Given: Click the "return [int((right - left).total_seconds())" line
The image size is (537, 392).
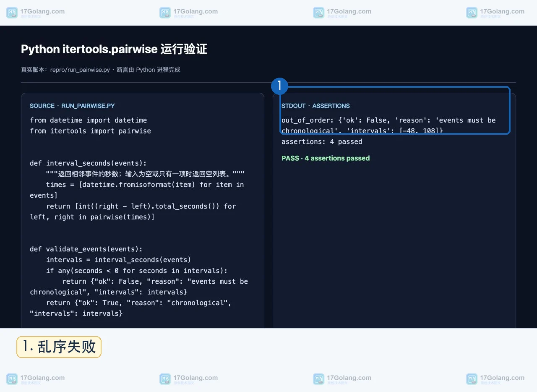Looking at the screenshot, I should [x=141, y=206].
